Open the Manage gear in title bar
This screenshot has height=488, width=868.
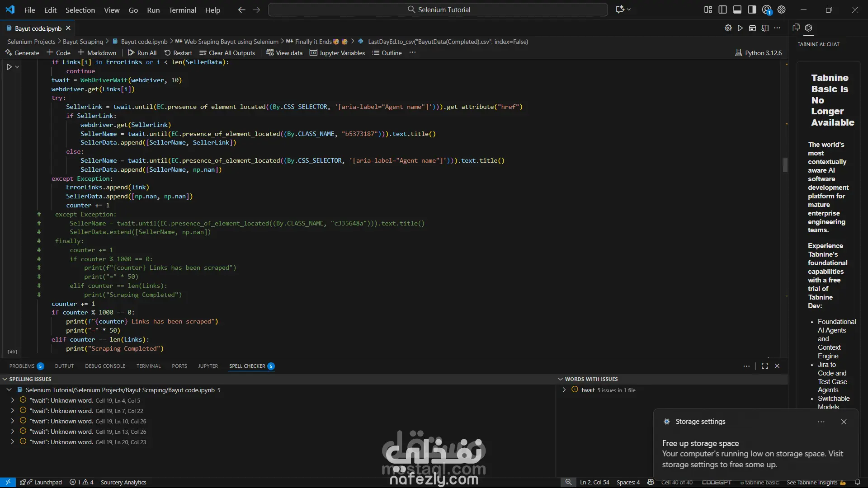click(782, 9)
